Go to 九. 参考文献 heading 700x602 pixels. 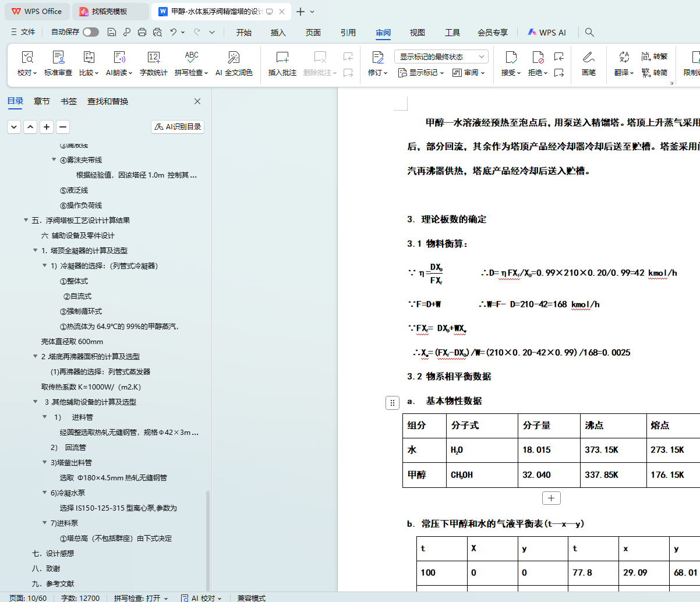coord(53,583)
